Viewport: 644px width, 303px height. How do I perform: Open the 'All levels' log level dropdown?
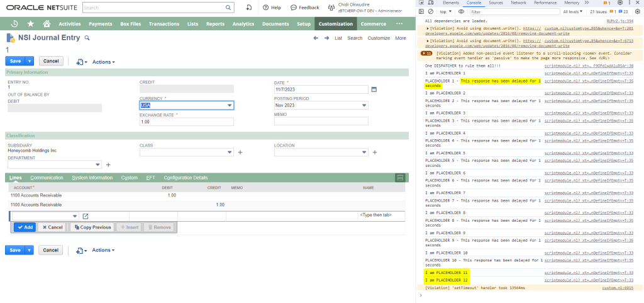click(x=573, y=12)
